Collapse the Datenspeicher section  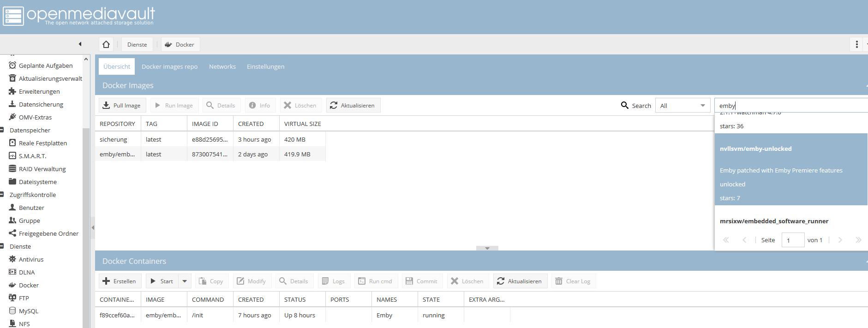(x=2, y=130)
